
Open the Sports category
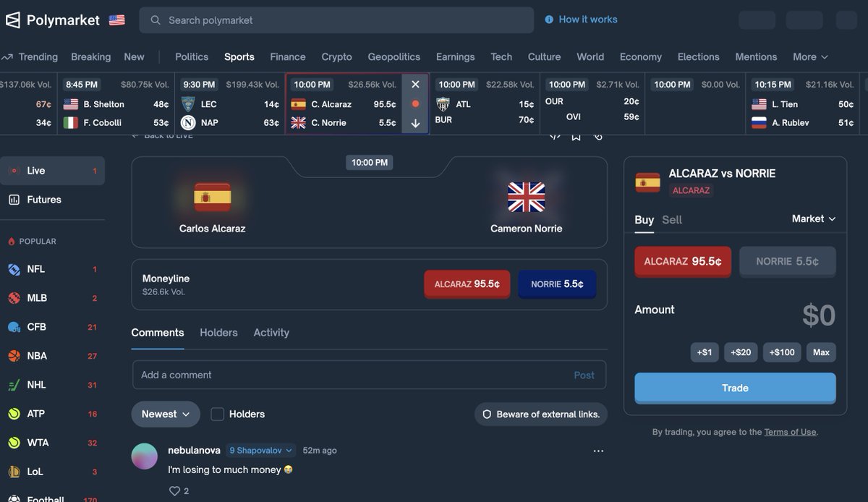[x=239, y=56]
